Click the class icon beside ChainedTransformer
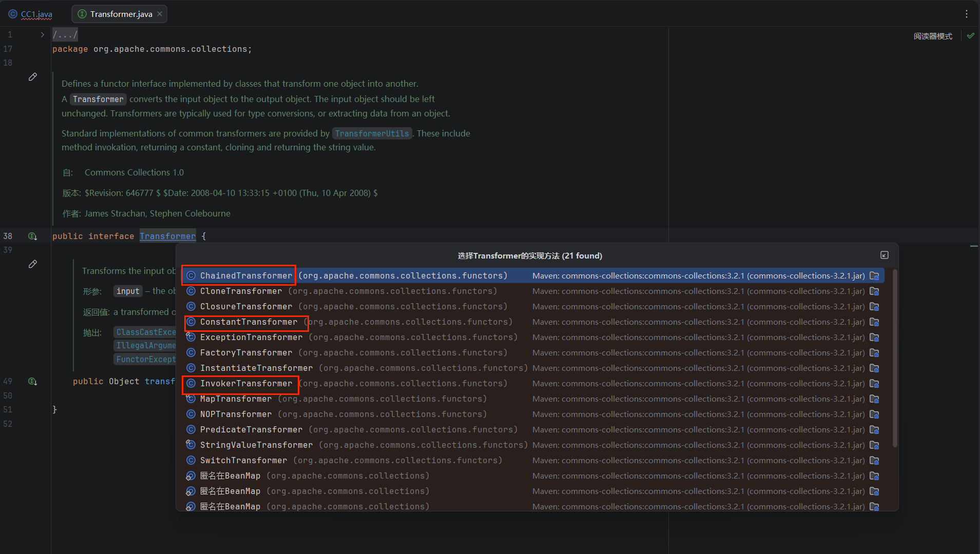The image size is (980, 554). point(191,275)
